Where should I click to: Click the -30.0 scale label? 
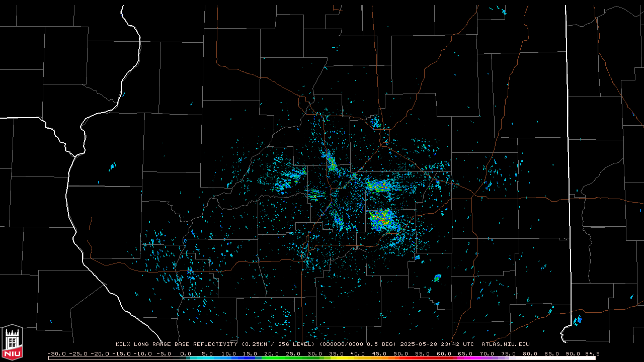pos(57,354)
